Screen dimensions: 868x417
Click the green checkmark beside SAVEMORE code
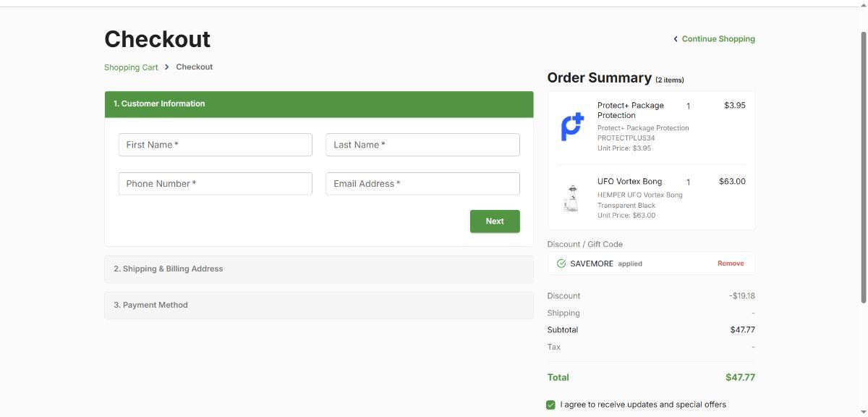coord(561,264)
